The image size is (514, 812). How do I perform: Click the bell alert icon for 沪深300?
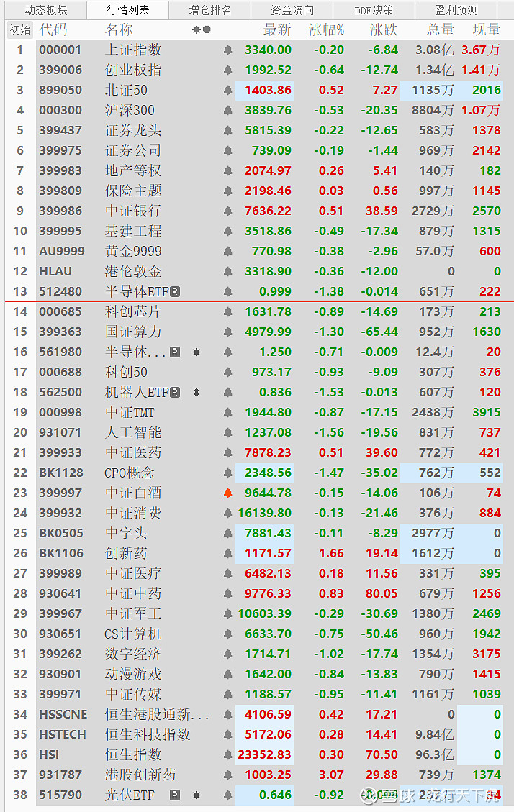pyautogui.click(x=227, y=111)
